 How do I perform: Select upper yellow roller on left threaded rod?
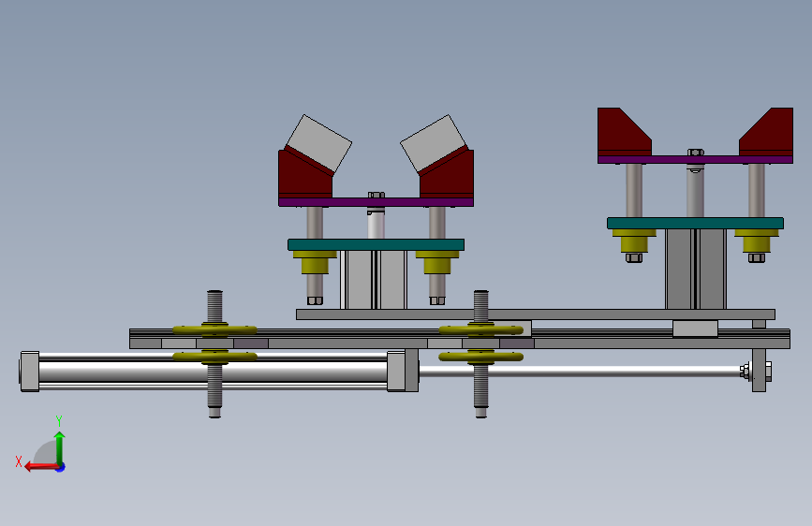coord(214,329)
